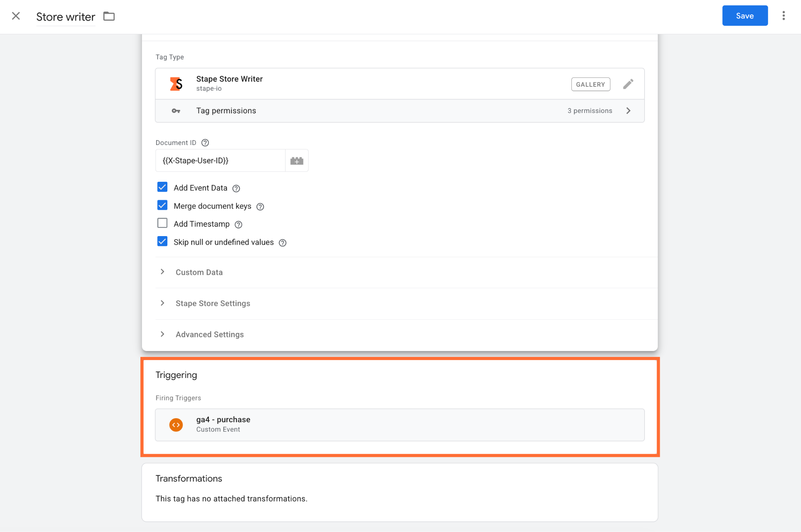
Task: Click the pencil edit icon for tag type
Action: 628,84
